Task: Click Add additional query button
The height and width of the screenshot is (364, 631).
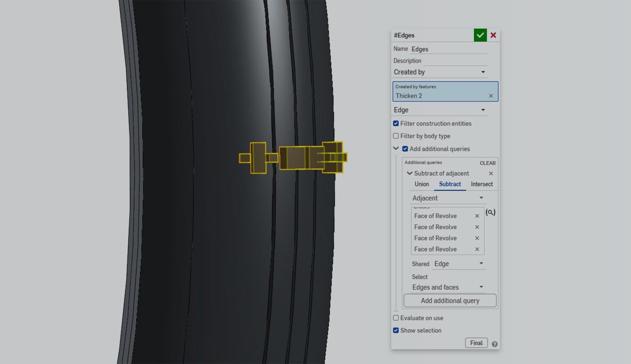Action: [x=450, y=300]
